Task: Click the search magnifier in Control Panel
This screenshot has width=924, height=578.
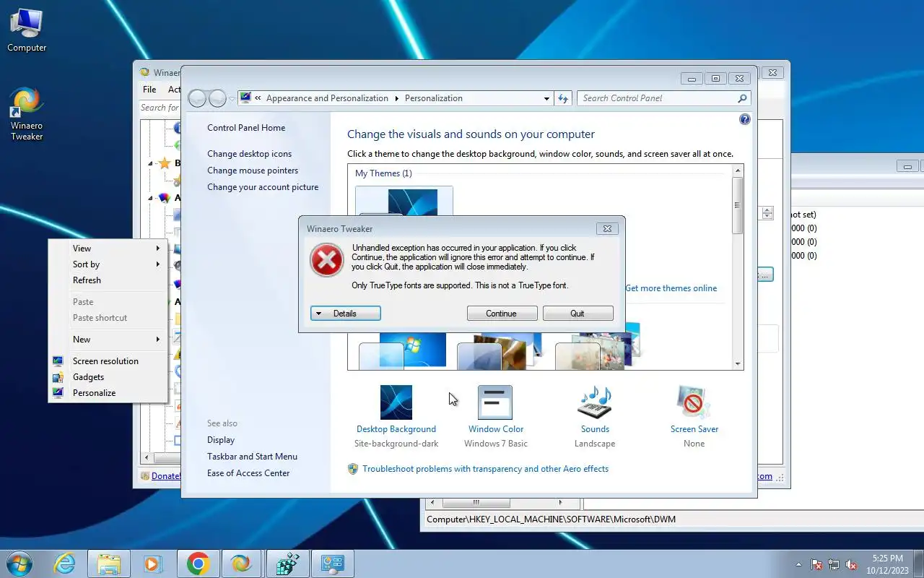Action: [742, 98]
